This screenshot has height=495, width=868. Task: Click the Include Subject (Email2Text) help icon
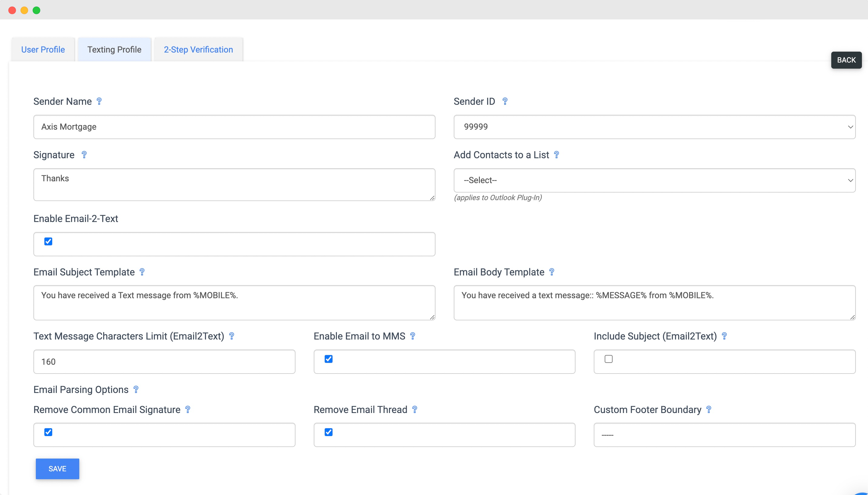click(x=724, y=336)
